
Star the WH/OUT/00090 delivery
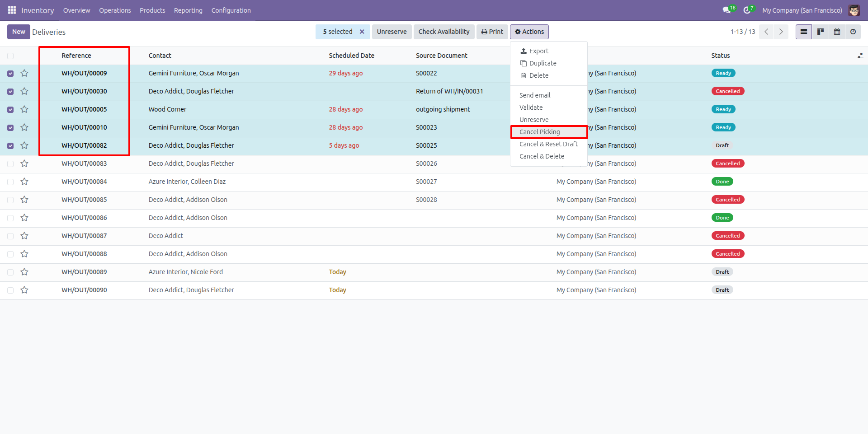click(x=24, y=290)
